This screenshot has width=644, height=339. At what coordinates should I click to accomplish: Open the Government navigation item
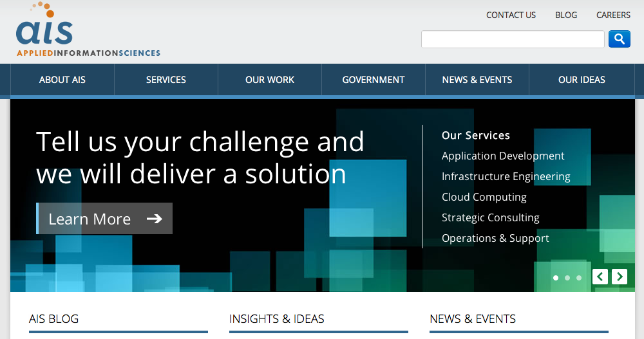click(374, 80)
